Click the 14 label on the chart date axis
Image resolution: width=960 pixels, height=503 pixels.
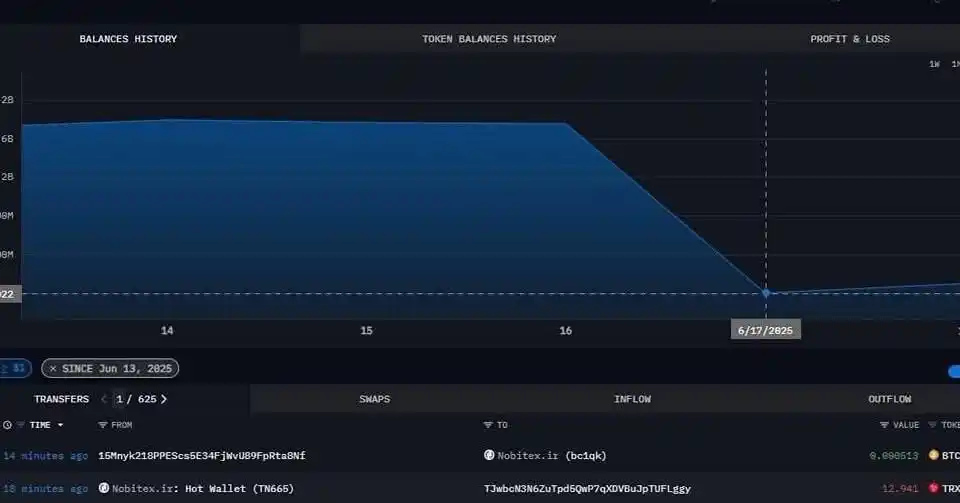[167, 330]
